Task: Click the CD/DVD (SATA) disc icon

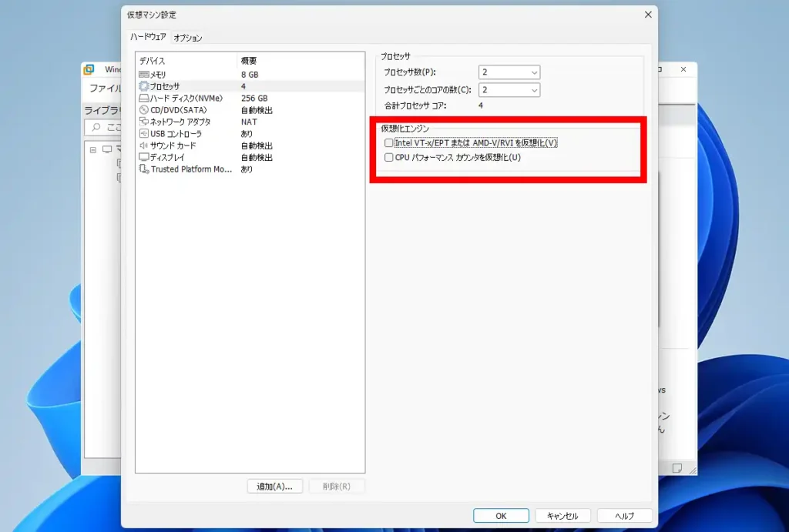Action: 144,110
